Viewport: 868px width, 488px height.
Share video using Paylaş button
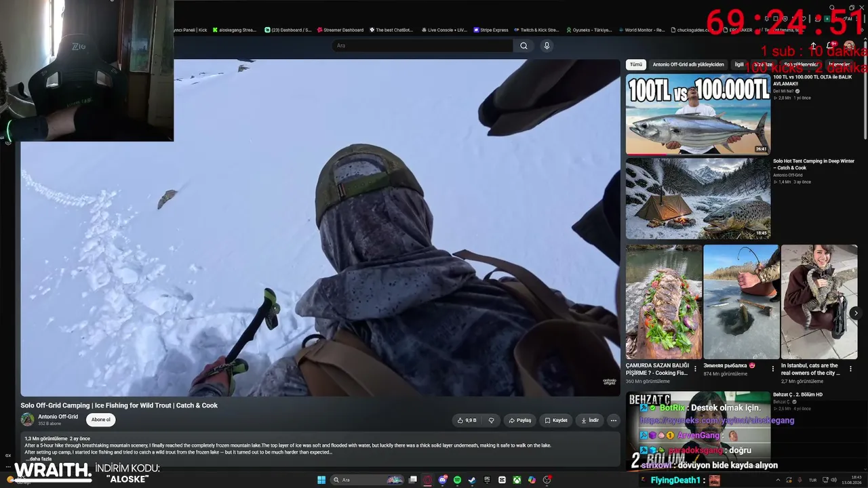(519, 420)
